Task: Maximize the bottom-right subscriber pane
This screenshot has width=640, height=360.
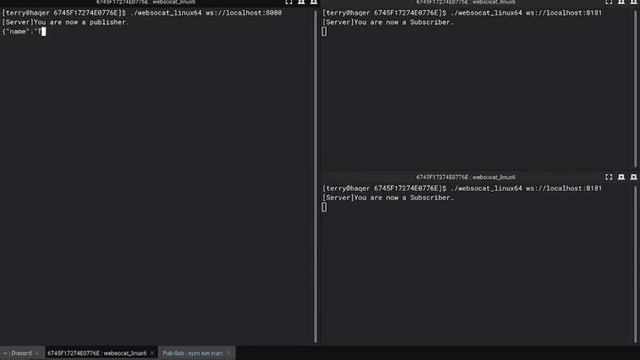Action: (609, 177)
